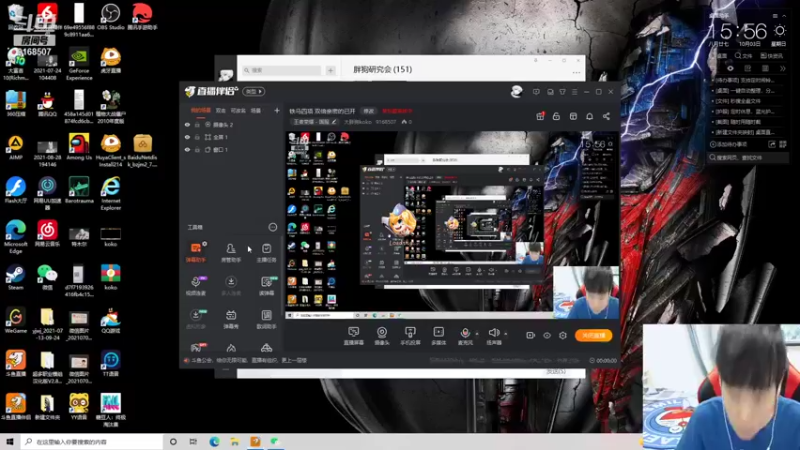This screenshot has width=800, height=450.
Task: Toggle the lock on the 摄像头 2 source
Action: pos(197,124)
